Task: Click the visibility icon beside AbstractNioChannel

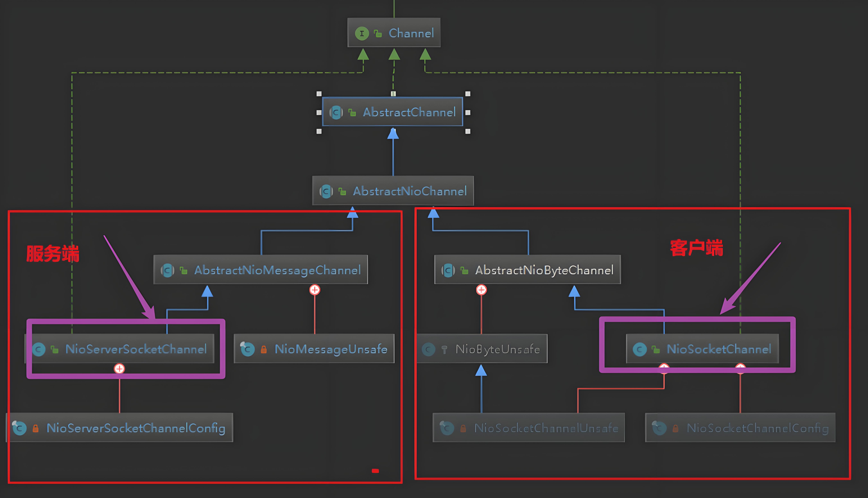Action: [x=342, y=192]
